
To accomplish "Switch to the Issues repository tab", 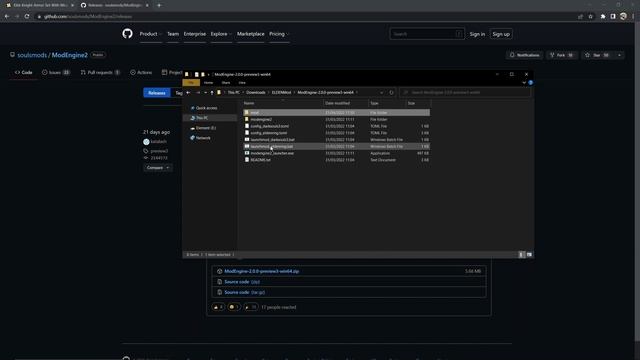I will 56,72.
